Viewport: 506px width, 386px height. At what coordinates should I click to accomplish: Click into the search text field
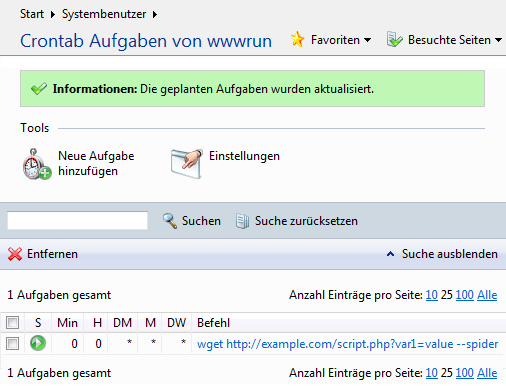point(77,220)
